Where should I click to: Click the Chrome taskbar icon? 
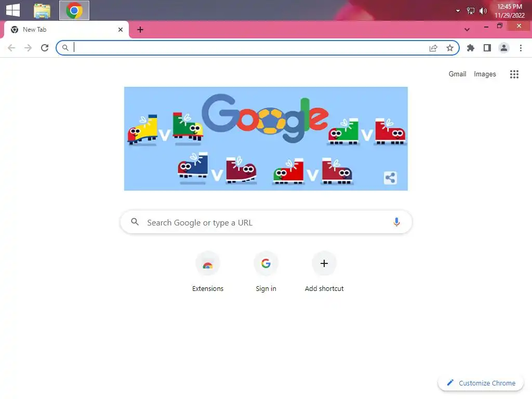pos(74,10)
